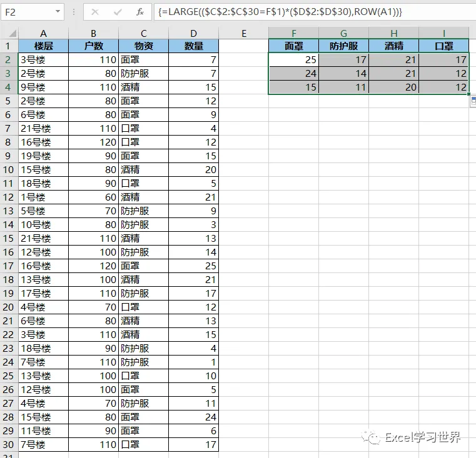Select column B header

tap(93, 33)
